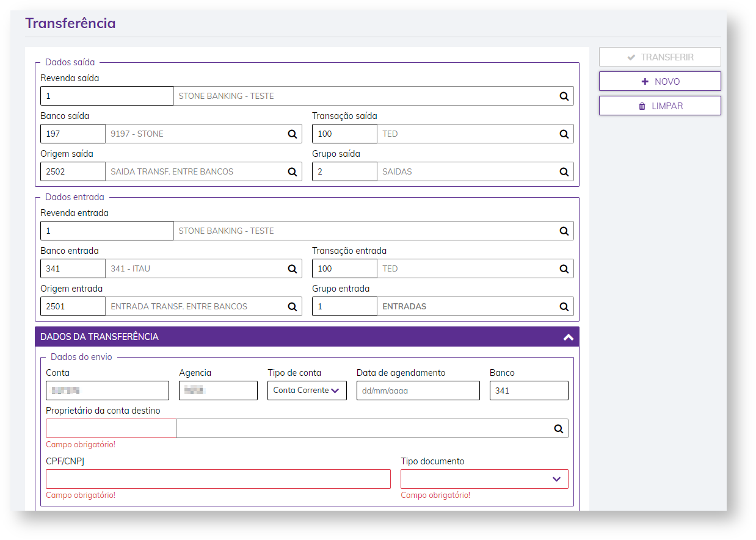756x540 pixels.
Task: Click the LIMPAR button
Action: tap(660, 106)
